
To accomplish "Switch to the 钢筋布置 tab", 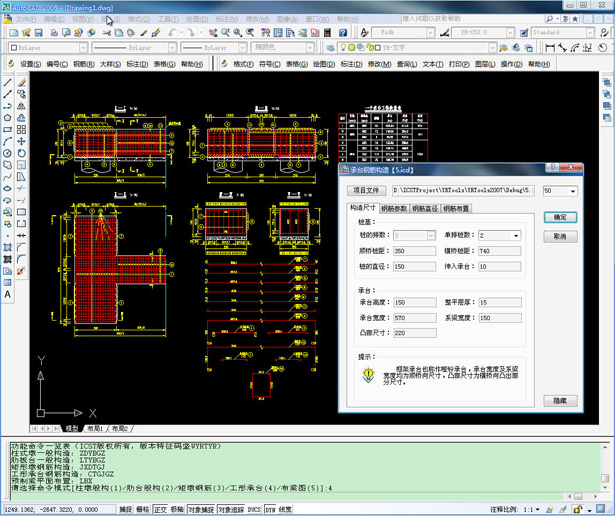I will click(456, 209).
